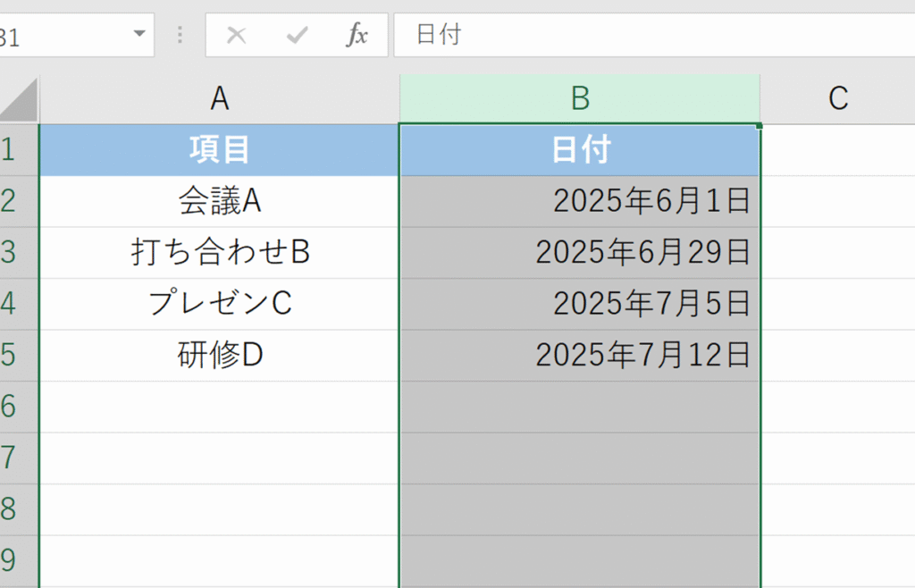915x588 pixels.
Task: Click the enter checkmark formula bar icon
Action: tap(297, 36)
